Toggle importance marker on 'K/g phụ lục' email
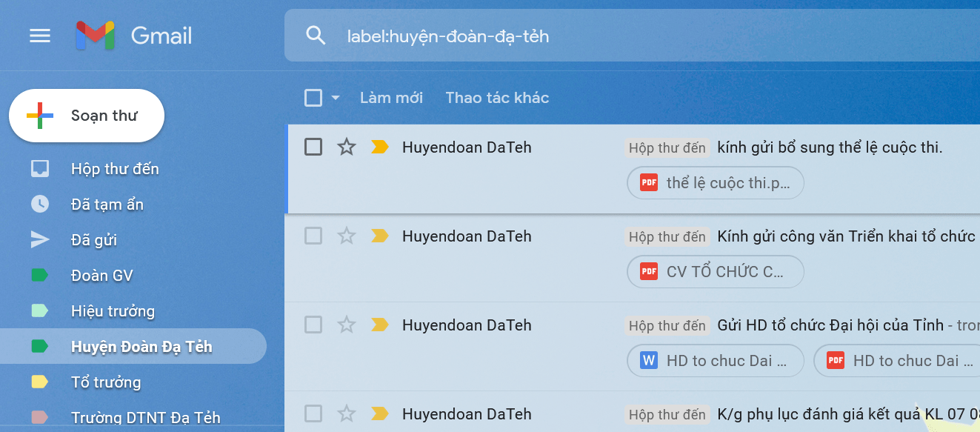980x432 pixels. click(x=380, y=413)
